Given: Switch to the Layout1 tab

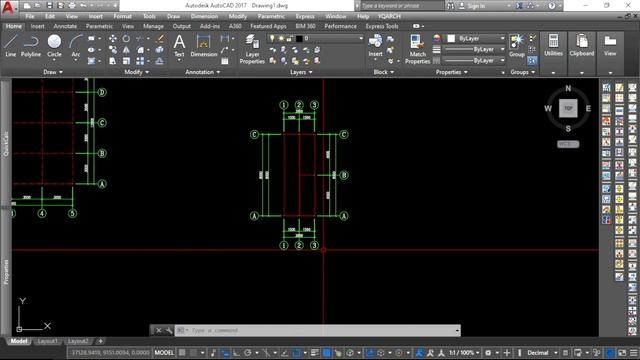Looking at the screenshot, I should click(x=47, y=341).
